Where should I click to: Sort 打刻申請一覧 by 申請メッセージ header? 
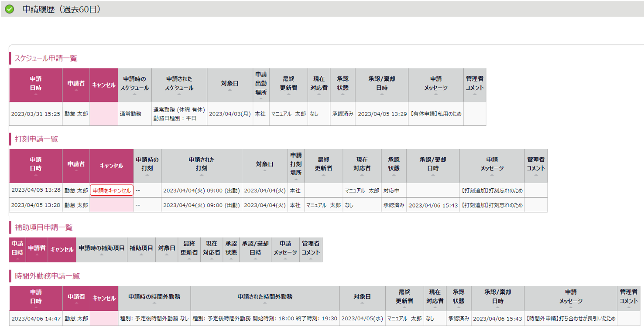pos(492,166)
